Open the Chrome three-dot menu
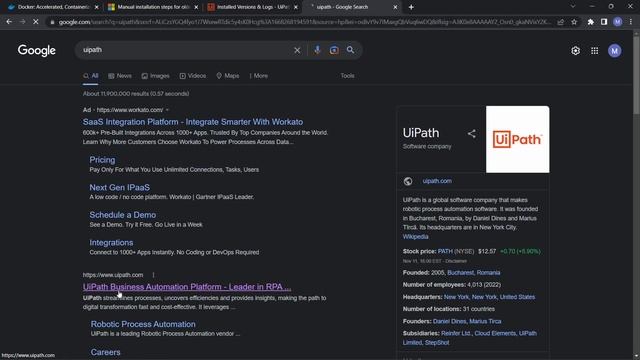Viewport: 640px width, 360px height. point(631,22)
